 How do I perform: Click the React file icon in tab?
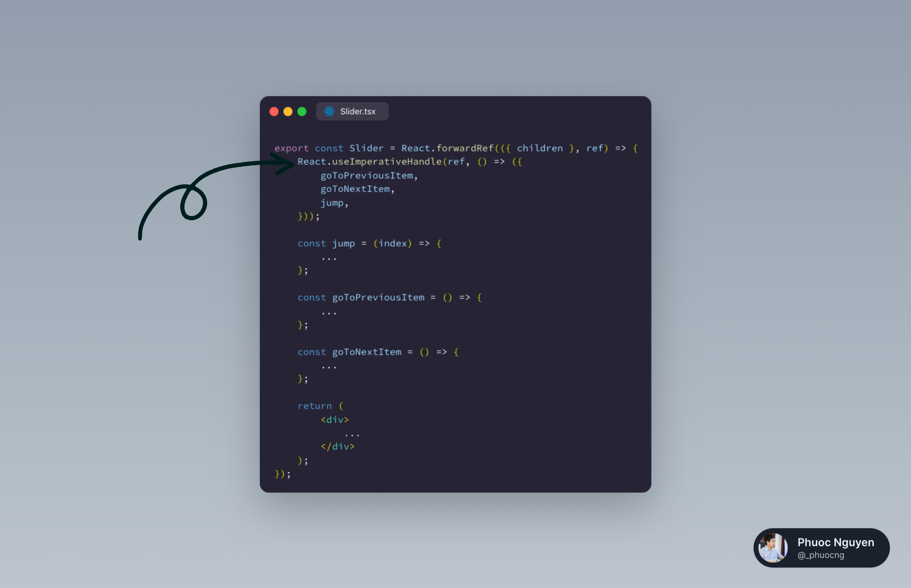click(330, 111)
